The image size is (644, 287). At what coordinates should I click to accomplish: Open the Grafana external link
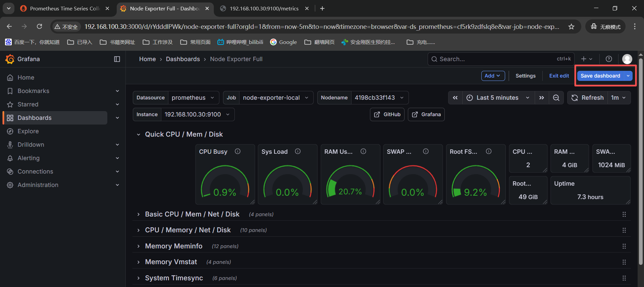coord(426,114)
